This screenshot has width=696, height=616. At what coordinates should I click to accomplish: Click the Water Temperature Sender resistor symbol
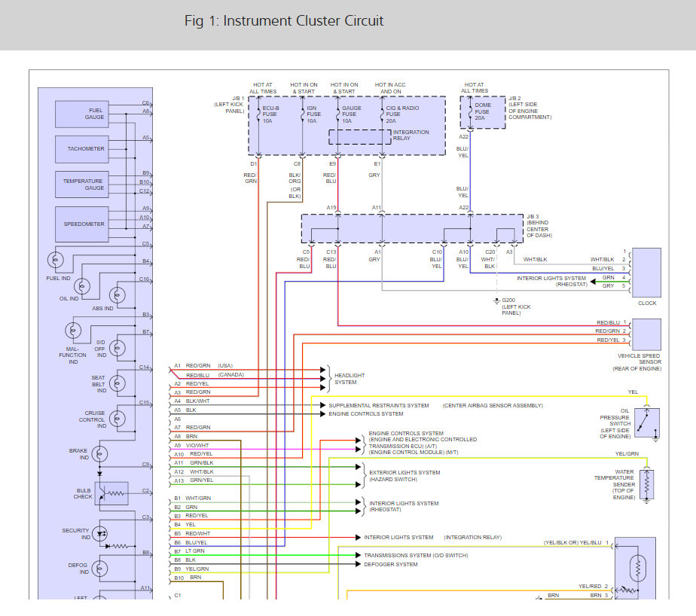pyautogui.click(x=647, y=484)
